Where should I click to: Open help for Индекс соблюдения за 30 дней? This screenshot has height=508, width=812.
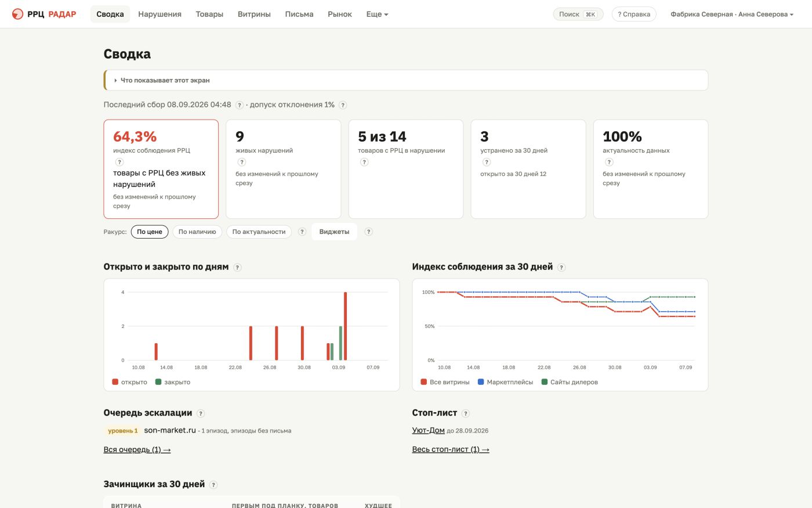[561, 268]
